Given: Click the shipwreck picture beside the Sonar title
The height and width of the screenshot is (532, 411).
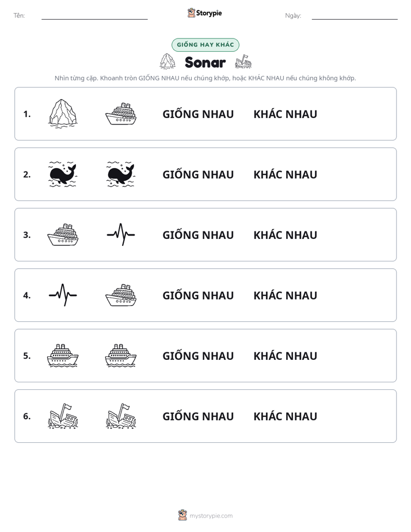Looking at the screenshot, I should 243,62.
